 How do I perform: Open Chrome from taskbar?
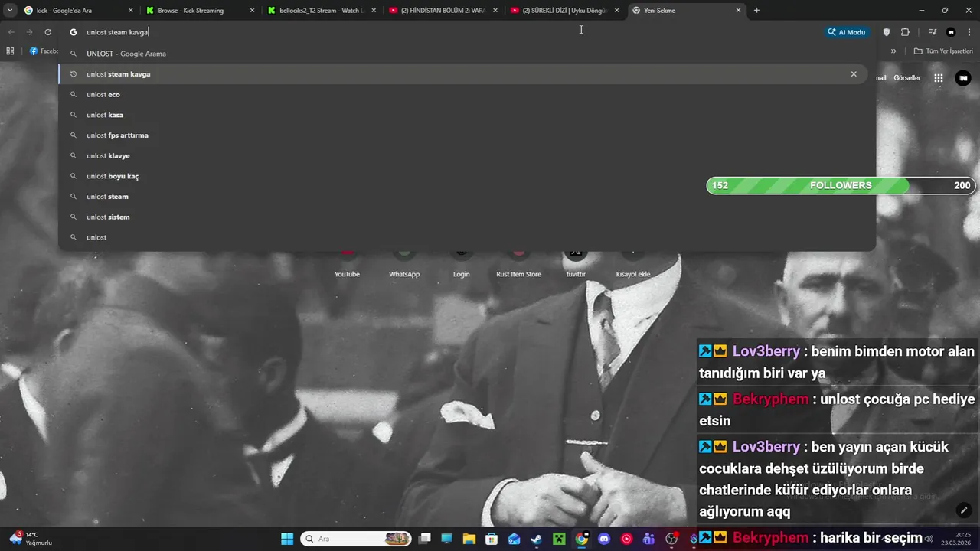(582, 539)
